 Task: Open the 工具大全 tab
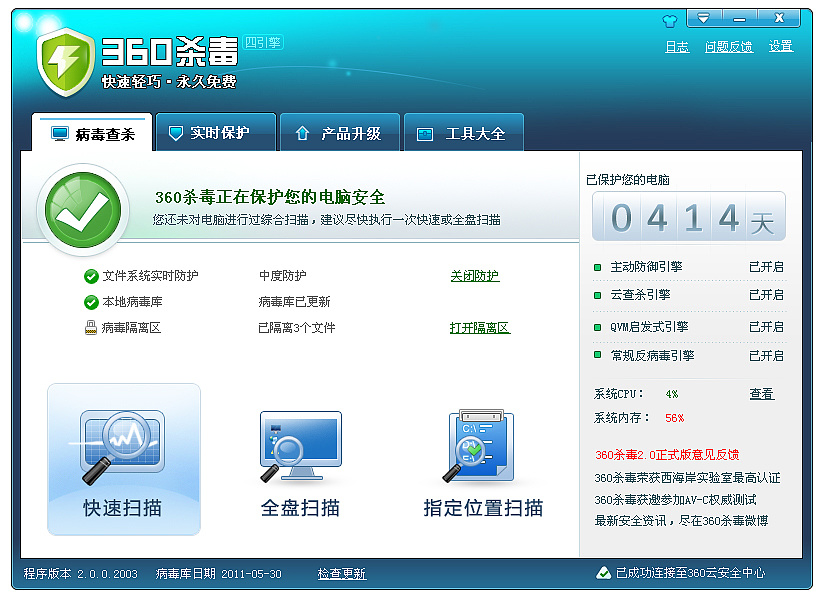point(463,131)
